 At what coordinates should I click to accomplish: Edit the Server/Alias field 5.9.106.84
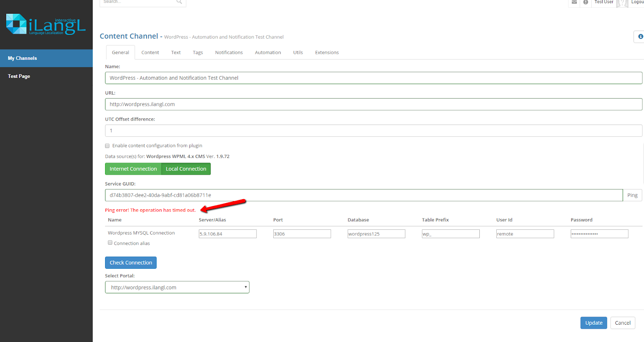coord(228,234)
